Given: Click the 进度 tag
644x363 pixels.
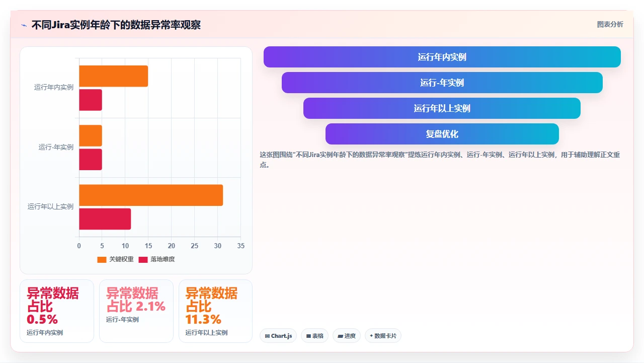Looking at the screenshot, I should [x=347, y=336].
